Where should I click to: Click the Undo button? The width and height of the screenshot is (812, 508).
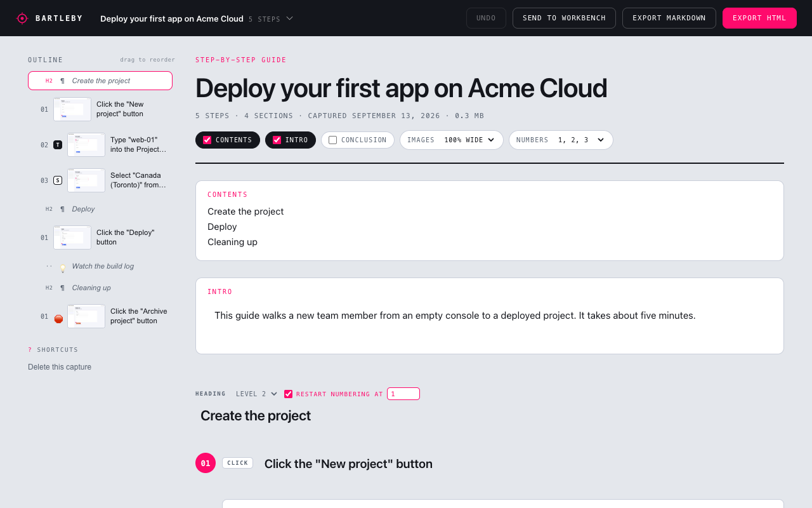(x=486, y=18)
